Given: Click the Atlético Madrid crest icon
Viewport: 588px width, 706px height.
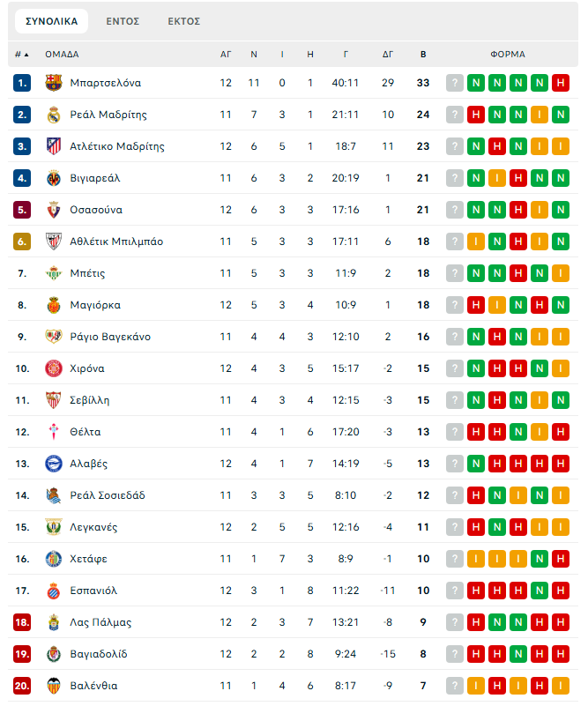Looking at the screenshot, I should click(x=54, y=146).
